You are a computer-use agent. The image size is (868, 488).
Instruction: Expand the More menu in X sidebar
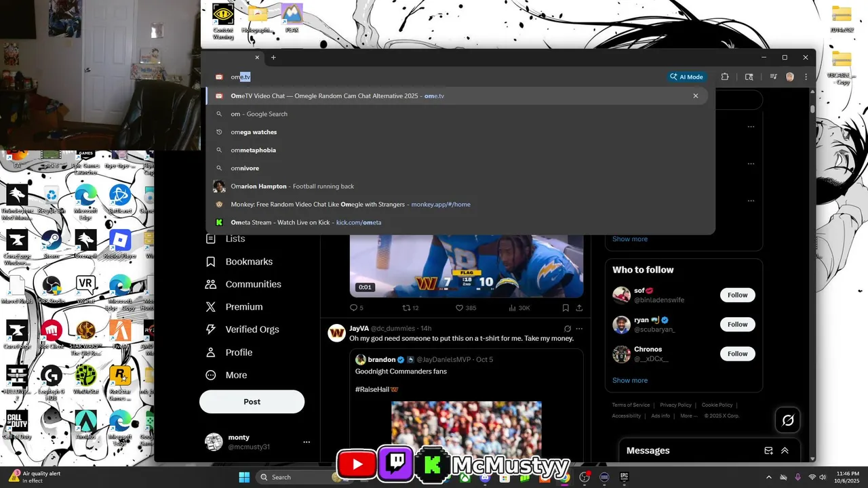pos(226,375)
